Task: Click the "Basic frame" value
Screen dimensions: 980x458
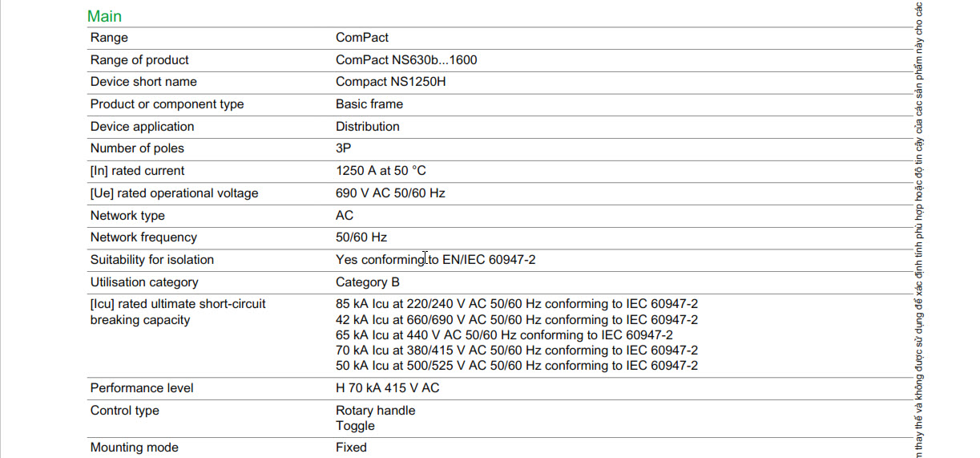Action: 369,104
